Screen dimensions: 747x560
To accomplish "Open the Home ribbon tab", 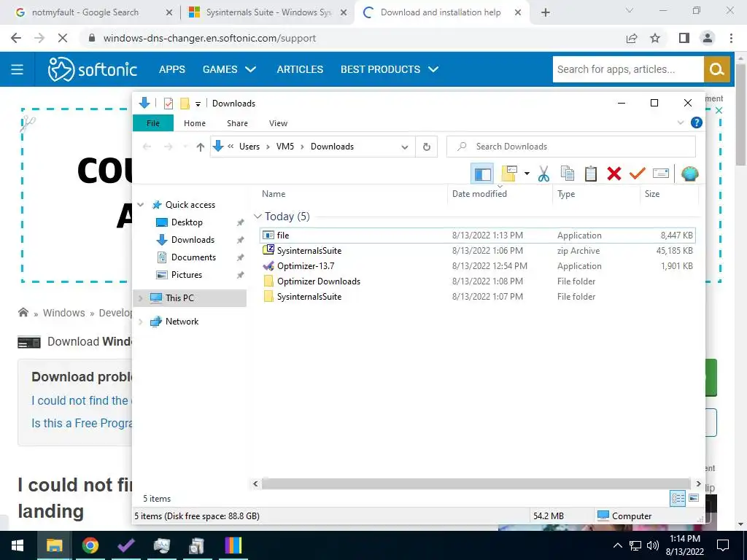I will coord(194,123).
